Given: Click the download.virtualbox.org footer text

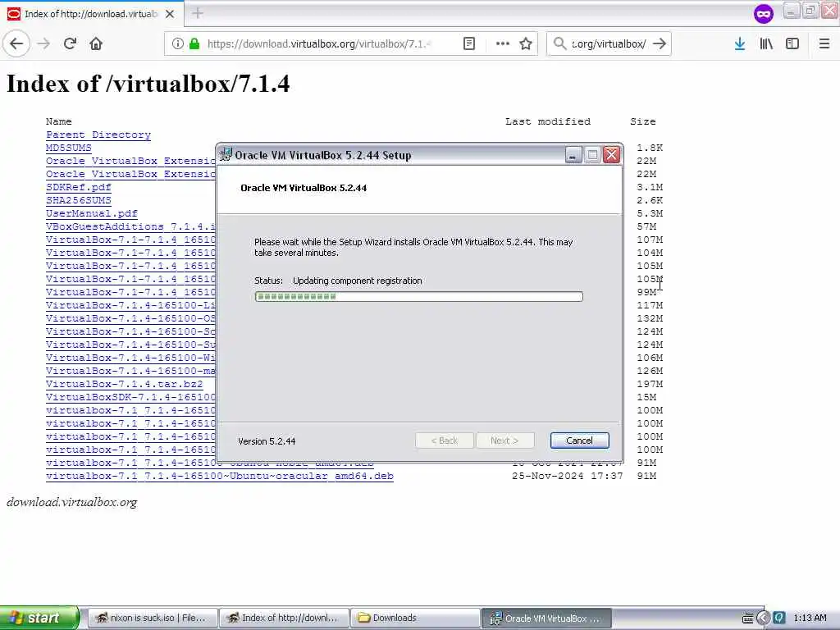Looking at the screenshot, I should click(x=72, y=502).
